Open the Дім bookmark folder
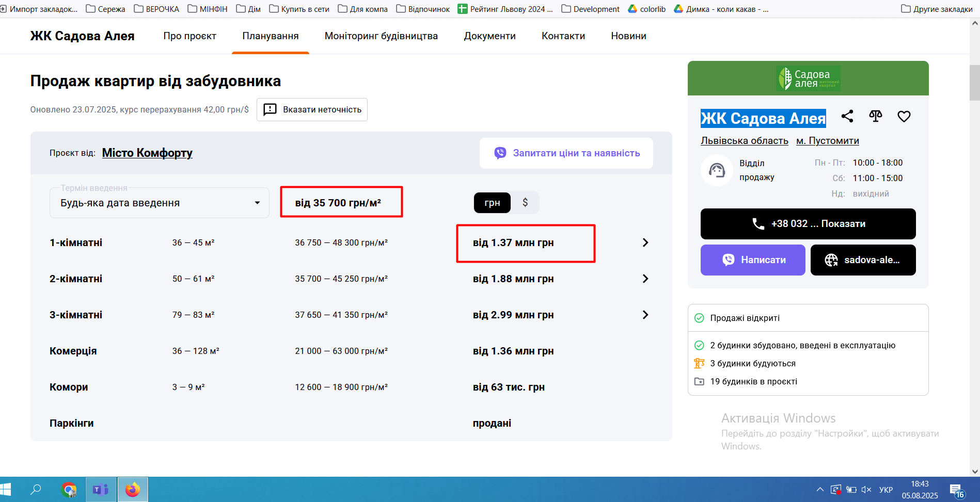This screenshot has height=502, width=980. (248, 9)
